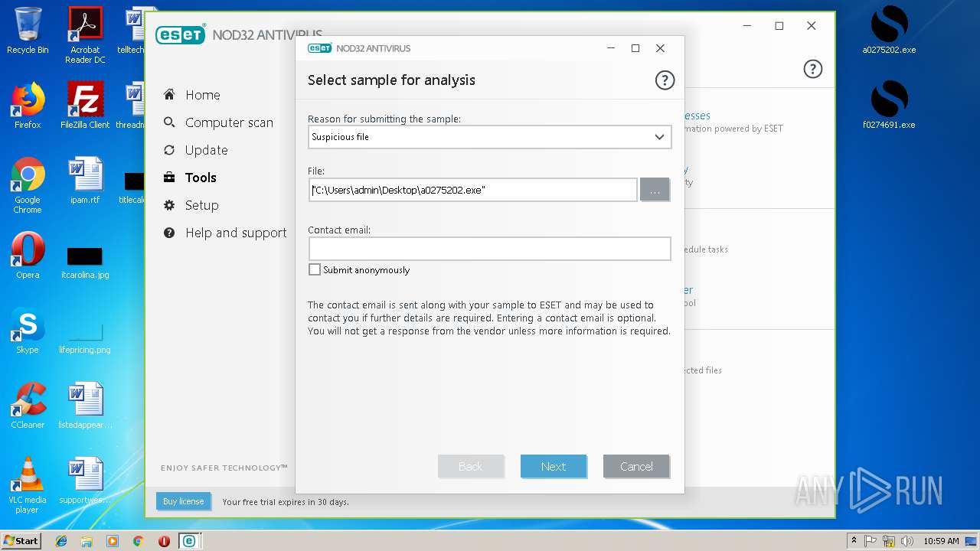
Task: Select the supportwes document desktop icon
Action: coord(85,481)
